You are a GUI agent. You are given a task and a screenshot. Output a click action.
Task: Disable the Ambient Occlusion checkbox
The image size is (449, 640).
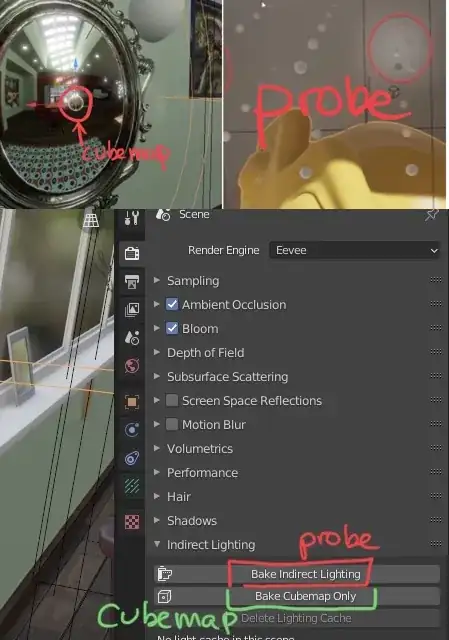[x=172, y=304]
